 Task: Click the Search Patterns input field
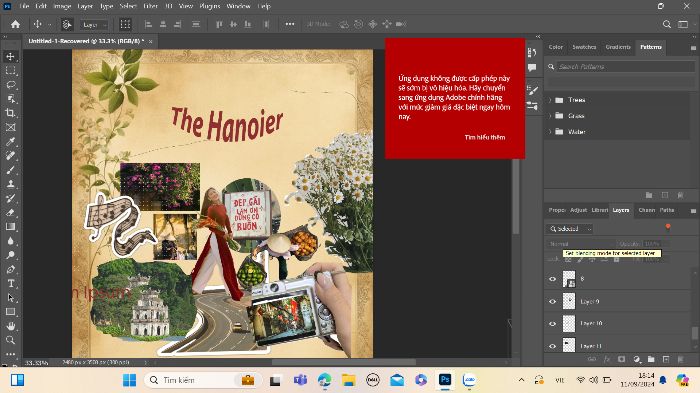[x=625, y=67]
